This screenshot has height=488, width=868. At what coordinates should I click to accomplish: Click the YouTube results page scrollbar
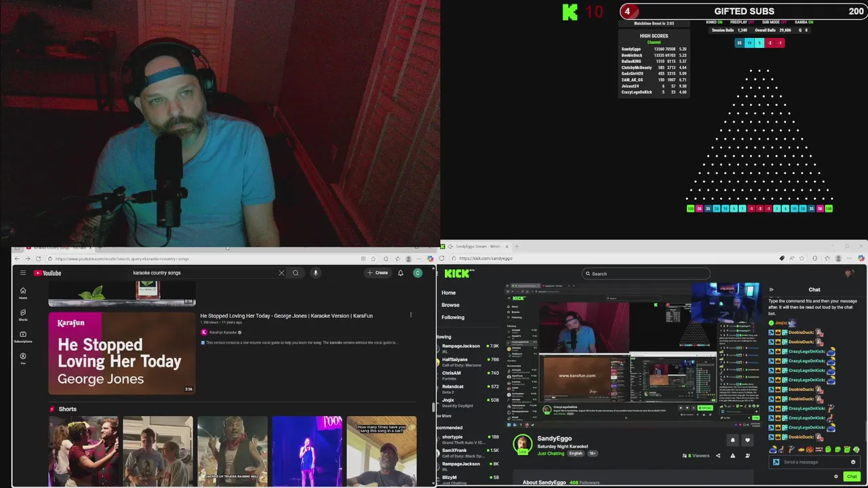pos(433,407)
